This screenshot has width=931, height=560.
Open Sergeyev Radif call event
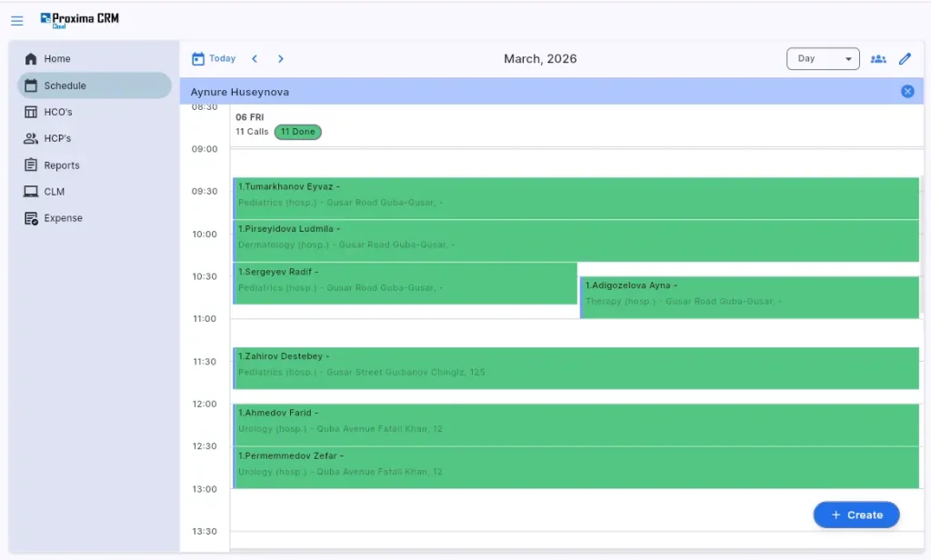point(405,284)
